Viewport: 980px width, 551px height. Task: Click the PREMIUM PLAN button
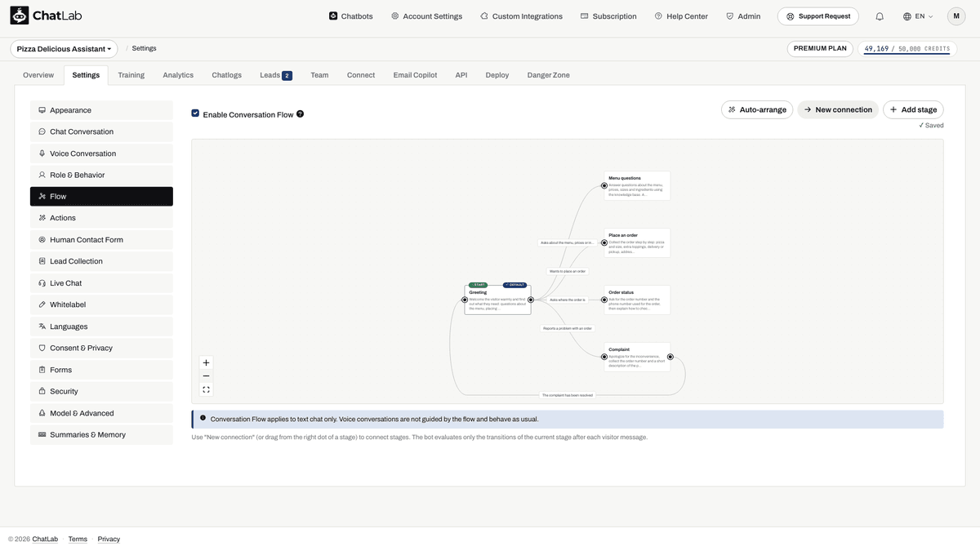click(x=820, y=49)
